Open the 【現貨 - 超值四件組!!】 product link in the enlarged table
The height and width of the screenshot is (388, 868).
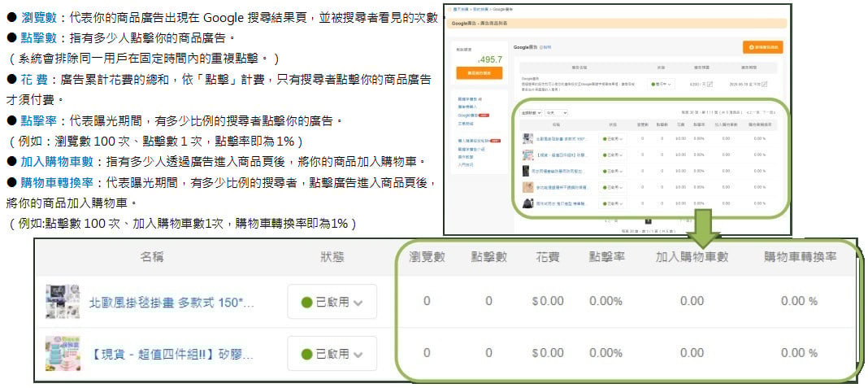coord(171,354)
